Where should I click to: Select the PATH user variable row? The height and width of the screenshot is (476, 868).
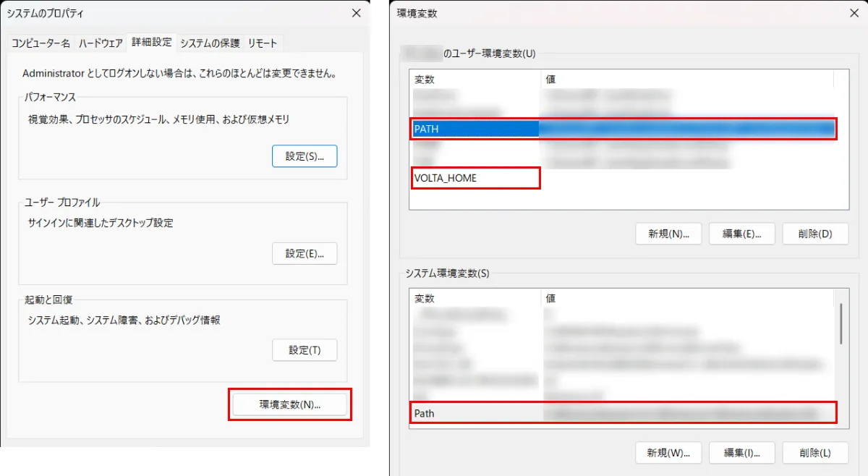[x=624, y=129]
